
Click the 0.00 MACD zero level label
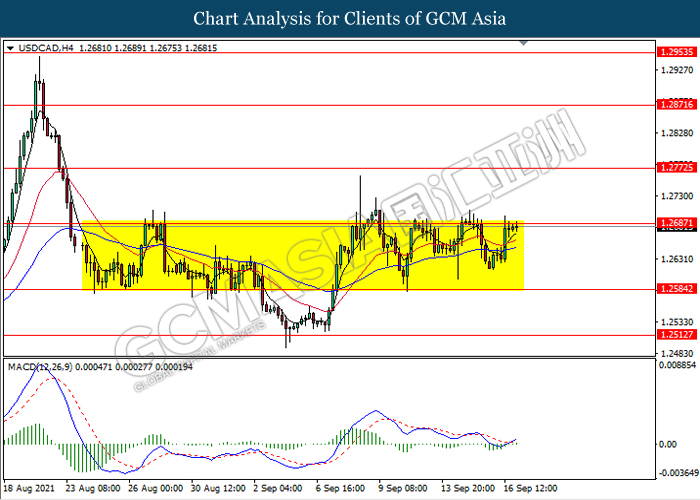(668, 444)
